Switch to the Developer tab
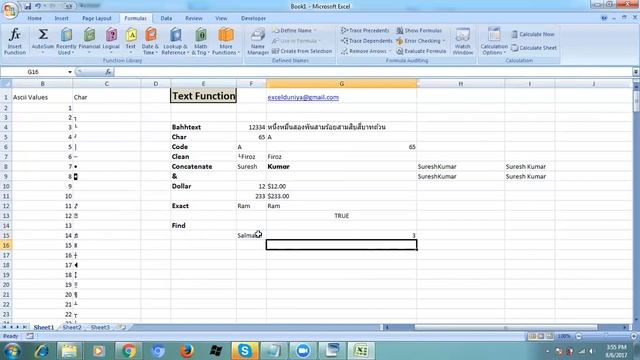 (x=253, y=18)
